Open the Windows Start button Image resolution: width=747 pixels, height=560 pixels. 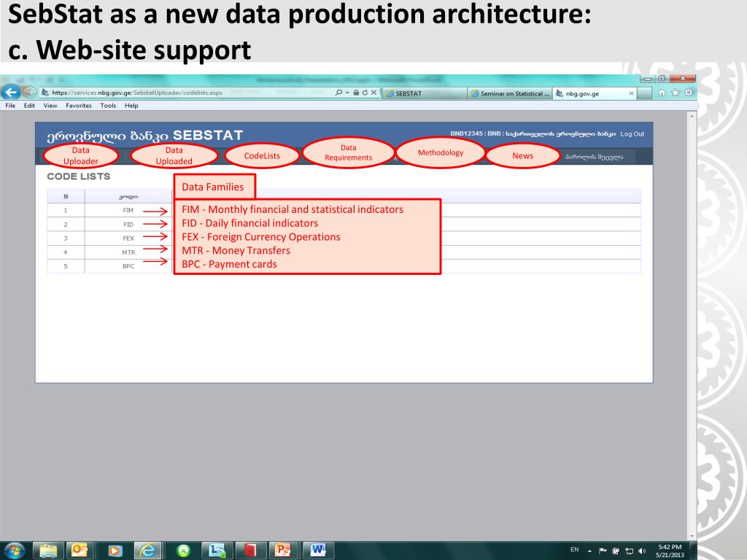[x=15, y=551]
